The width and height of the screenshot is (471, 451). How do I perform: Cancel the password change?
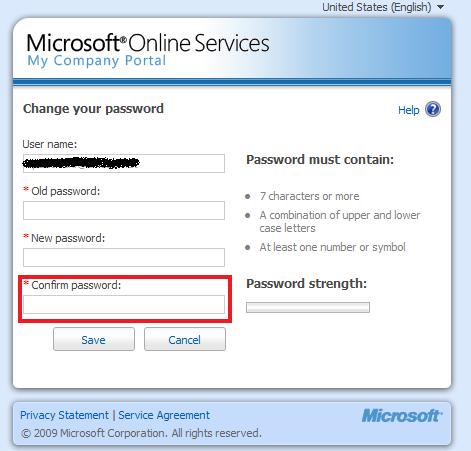coord(185,339)
